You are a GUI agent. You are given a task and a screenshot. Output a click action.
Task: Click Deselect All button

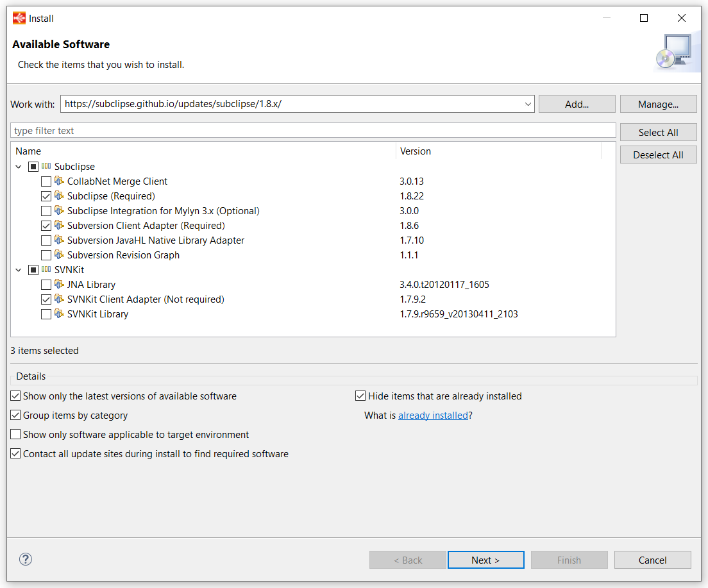click(659, 155)
